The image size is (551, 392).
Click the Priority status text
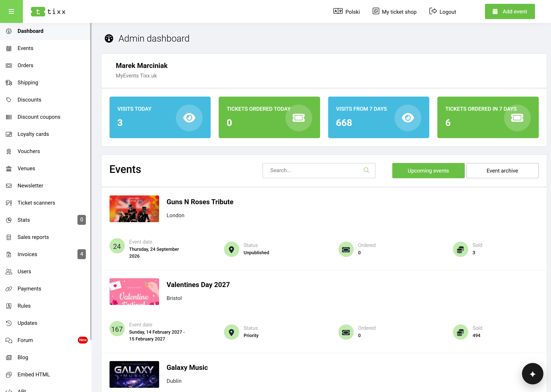click(251, 335)
